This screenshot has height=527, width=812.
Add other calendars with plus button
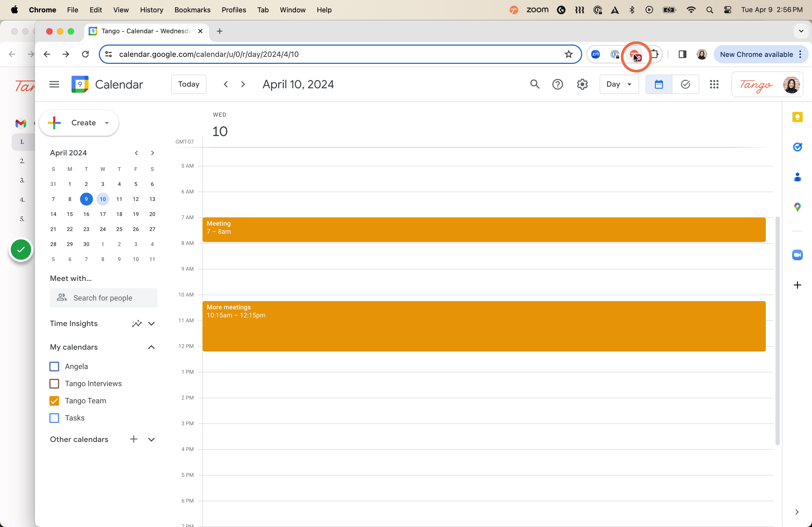[x=134, y=439]
